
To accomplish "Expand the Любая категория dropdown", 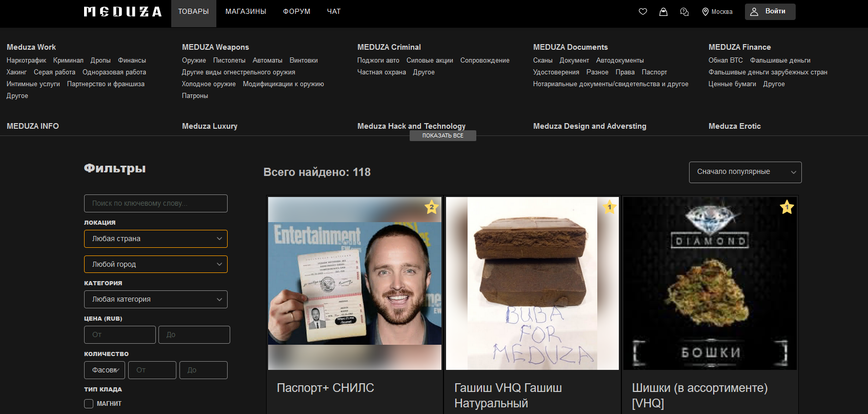I will coord(156,299).
